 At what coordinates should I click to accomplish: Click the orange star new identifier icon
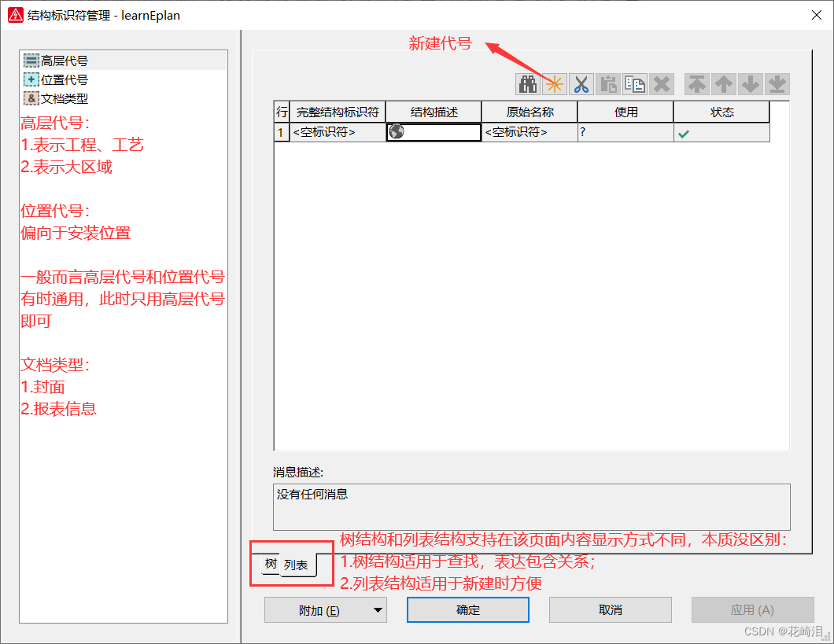click(x=555, y=84)
